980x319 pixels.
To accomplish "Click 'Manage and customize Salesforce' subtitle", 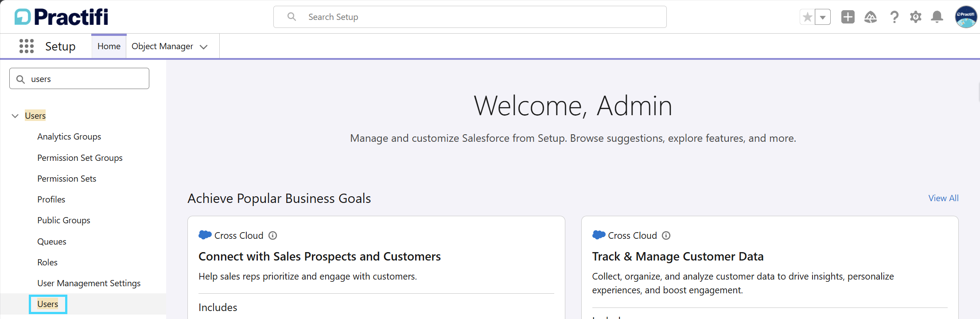I will click(573, 138).
